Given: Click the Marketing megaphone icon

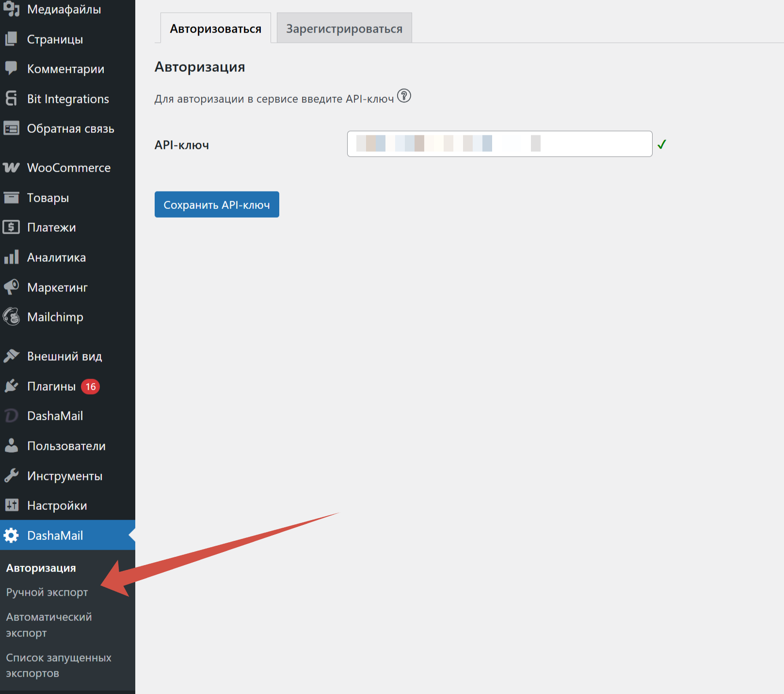Looking at the screenshot, I should click(x=11, y=287).
